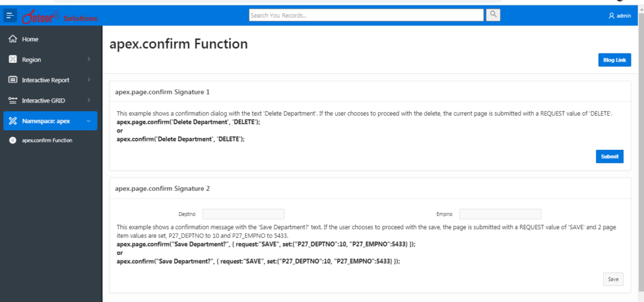Expand the Interactive Report submenu chevron
Viewport: 644px width, 302px height.
pos(89,80)
